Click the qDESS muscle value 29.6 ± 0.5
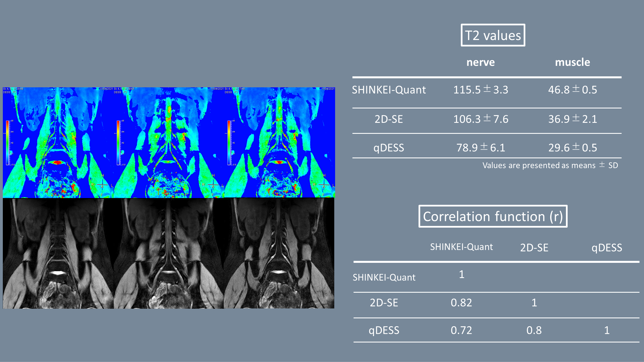 click(x=572, y=148)
